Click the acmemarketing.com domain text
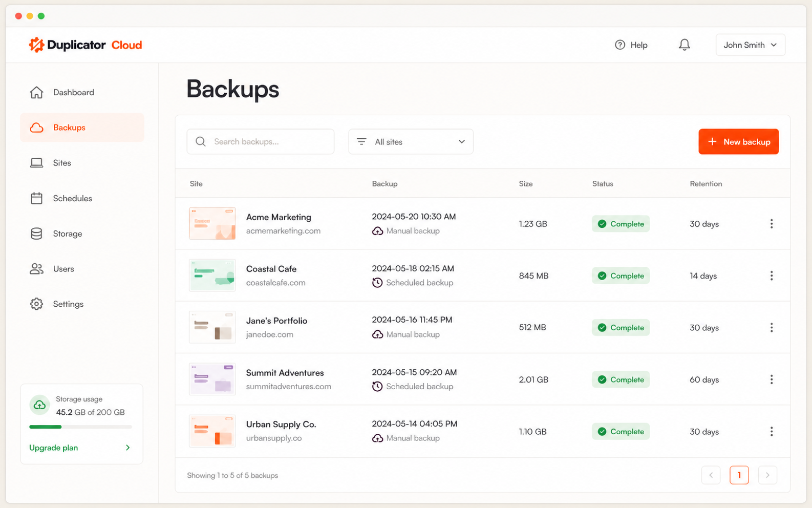The height and width of the screenshot is (508, 812). tap(283, 231)
